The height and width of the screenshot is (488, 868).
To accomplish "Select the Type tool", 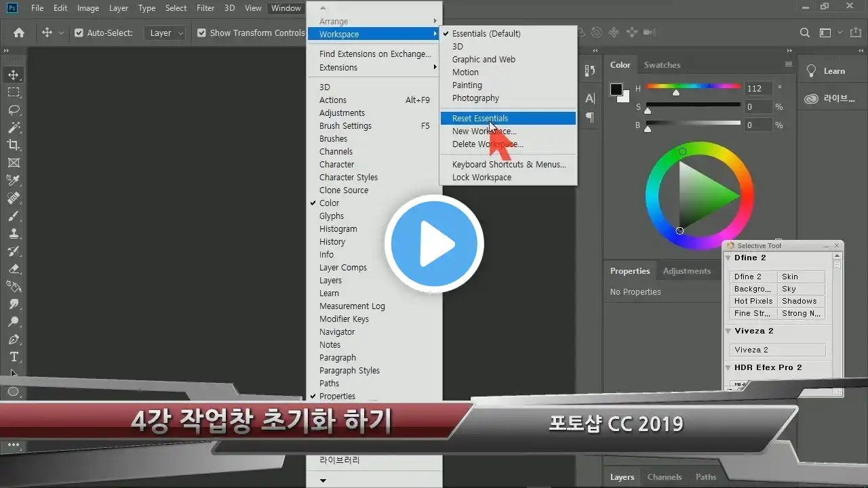I will (x=14, y=357).
